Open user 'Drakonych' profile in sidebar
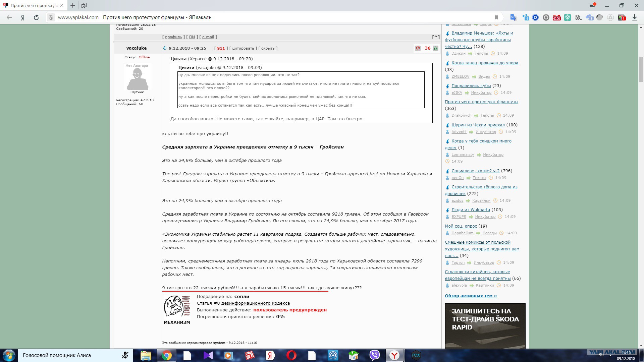The width and height of the screenshot is (644, 362). [461, 116]
